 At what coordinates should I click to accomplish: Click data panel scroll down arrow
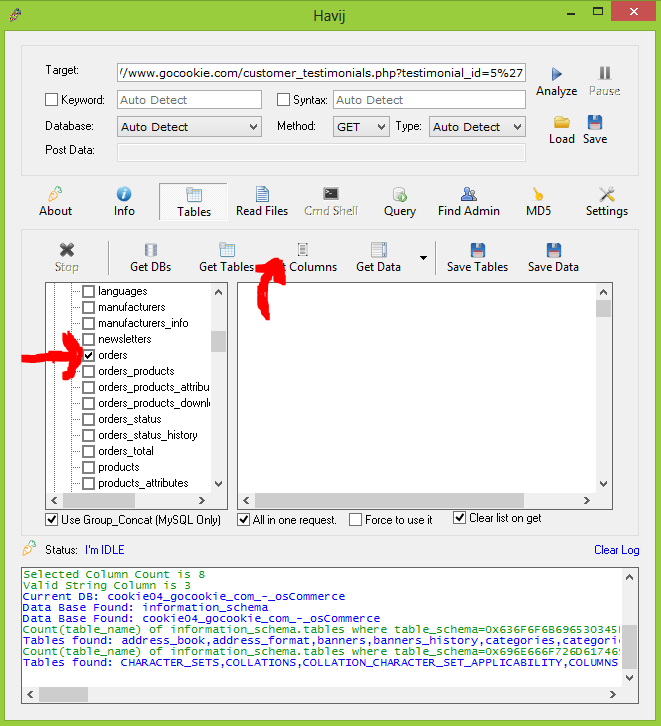(x=603, y=484)
